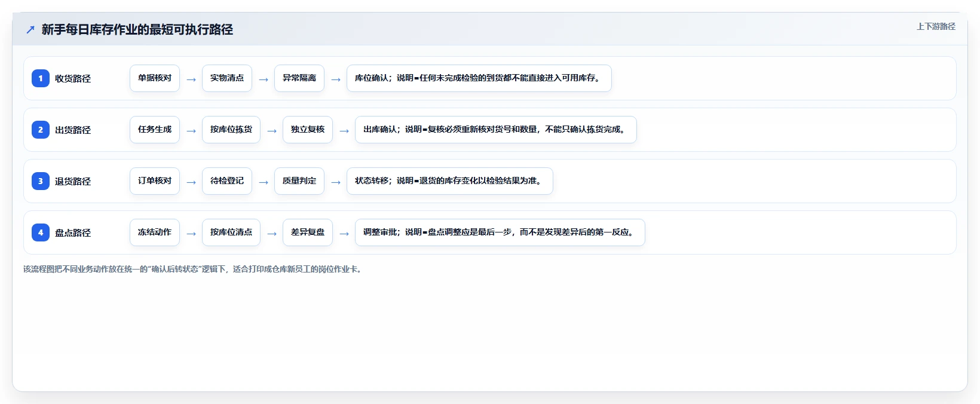
Task: Click the 单据核对 step box
Action: coord(155,78)
